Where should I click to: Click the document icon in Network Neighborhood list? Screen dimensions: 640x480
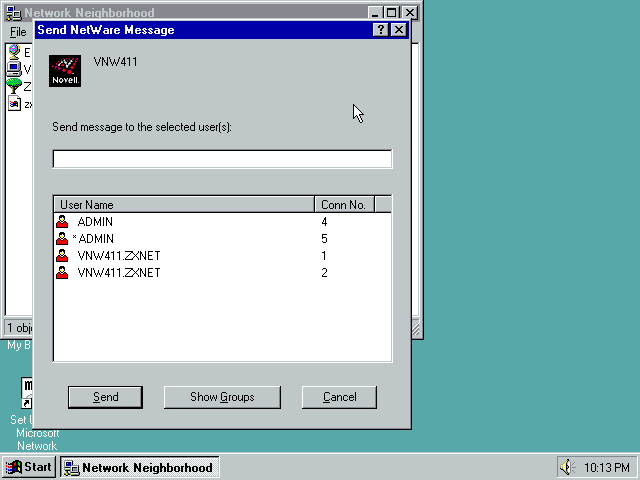pos(14,104)
